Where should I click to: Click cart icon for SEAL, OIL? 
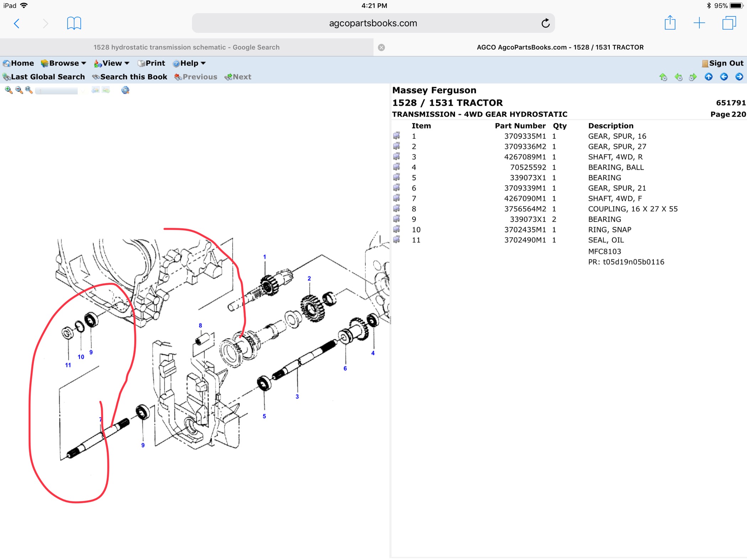[x=397, y=239]
